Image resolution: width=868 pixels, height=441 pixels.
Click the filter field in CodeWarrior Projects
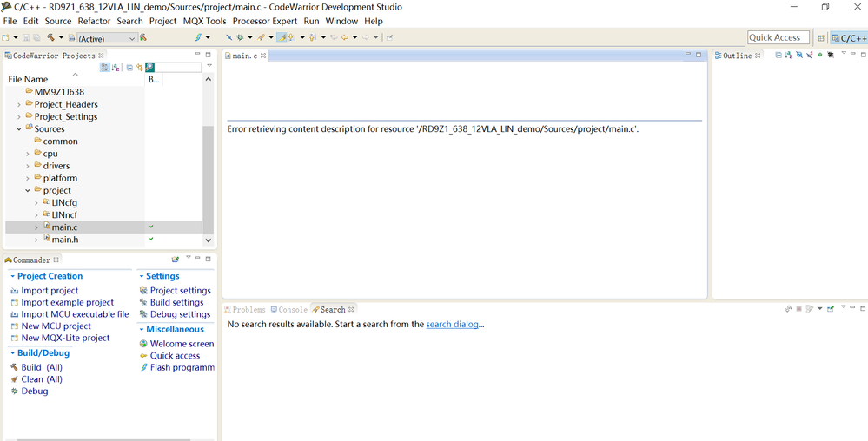178,67
